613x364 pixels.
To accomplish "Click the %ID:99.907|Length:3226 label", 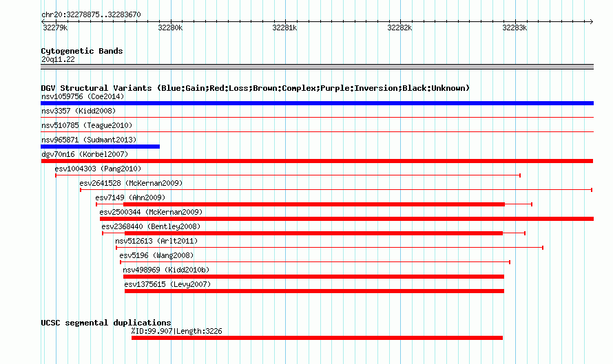I will click(177, 331).
